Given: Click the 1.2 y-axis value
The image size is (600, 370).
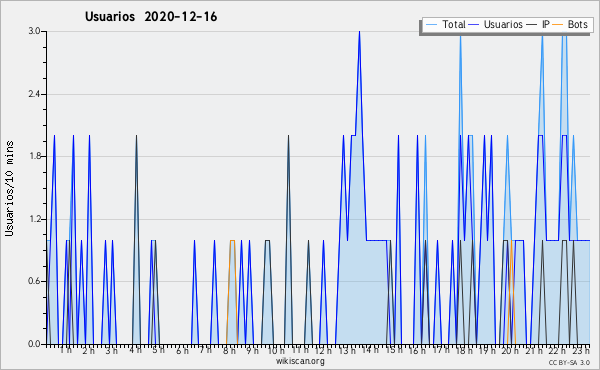Looking at the screenshot, I should coord(34,219).
